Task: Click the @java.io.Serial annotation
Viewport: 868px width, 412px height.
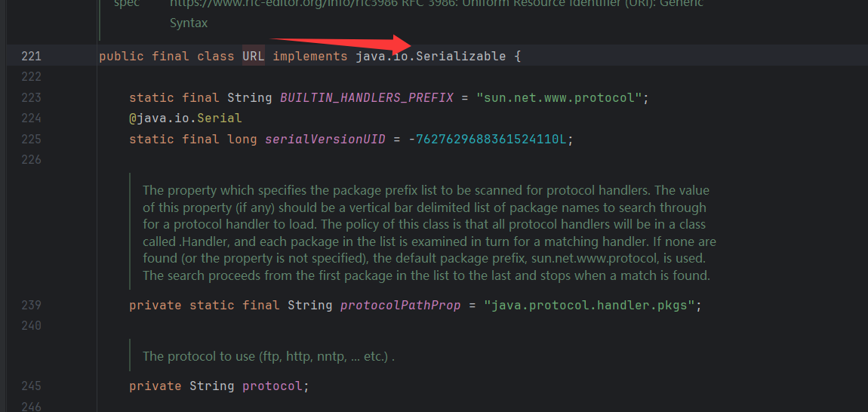Action: tap(185, 118)
